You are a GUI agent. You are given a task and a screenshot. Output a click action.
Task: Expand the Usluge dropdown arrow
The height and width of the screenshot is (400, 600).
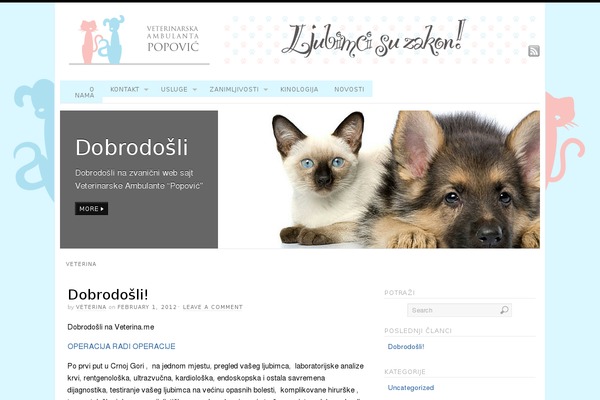point(195,90)
